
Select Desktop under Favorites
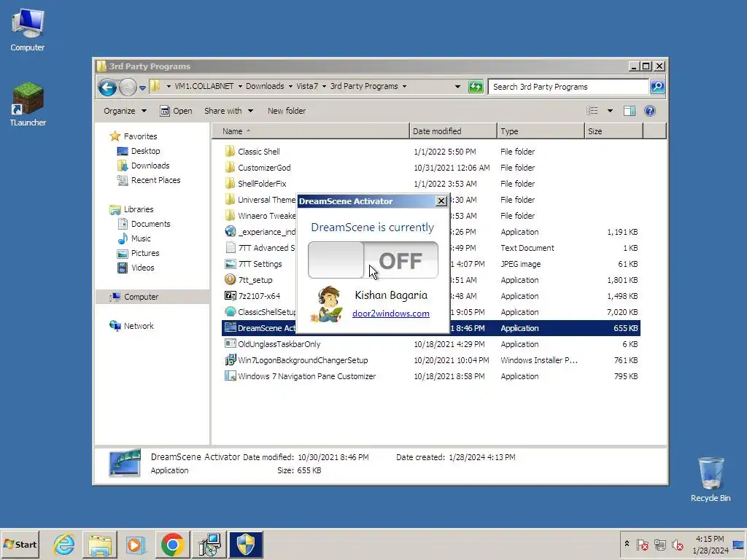coord(145,151)
